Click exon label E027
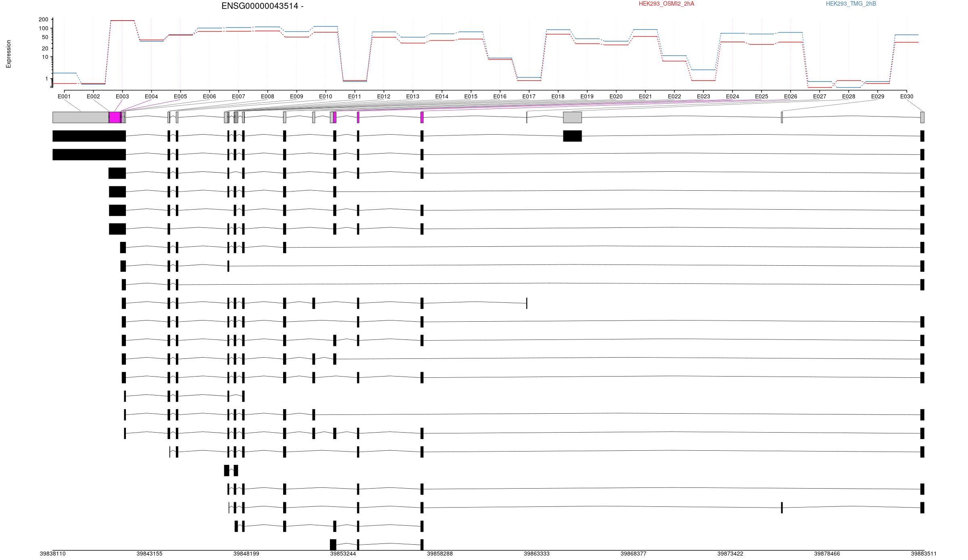This screenshot has width=968, height=560. coord(820,97)
